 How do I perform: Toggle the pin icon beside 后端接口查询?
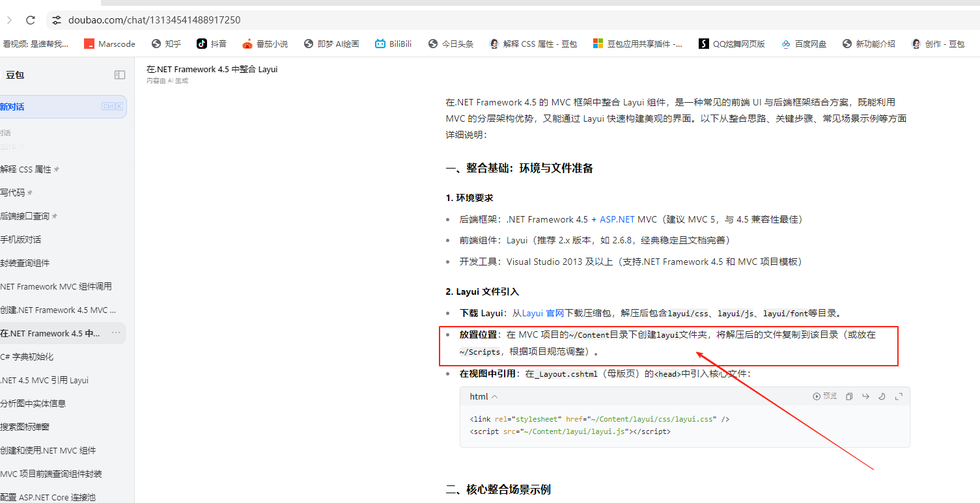coord(55,216)
